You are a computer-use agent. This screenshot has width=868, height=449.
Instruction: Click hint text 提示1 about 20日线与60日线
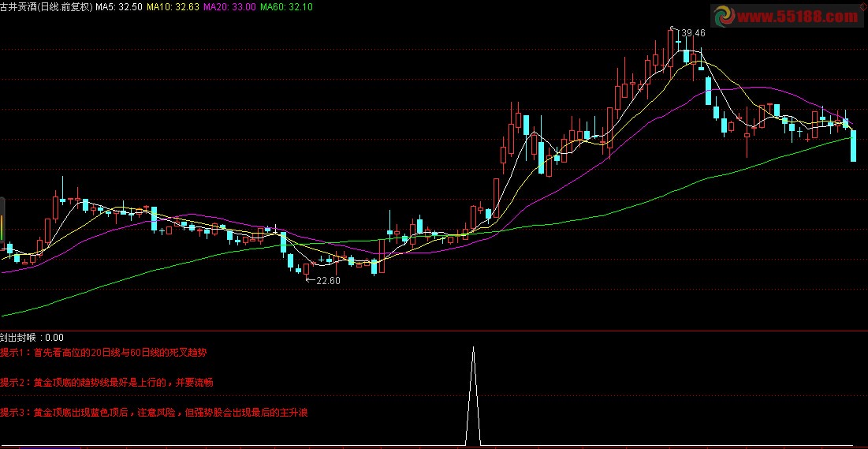(x=103, y=352)
